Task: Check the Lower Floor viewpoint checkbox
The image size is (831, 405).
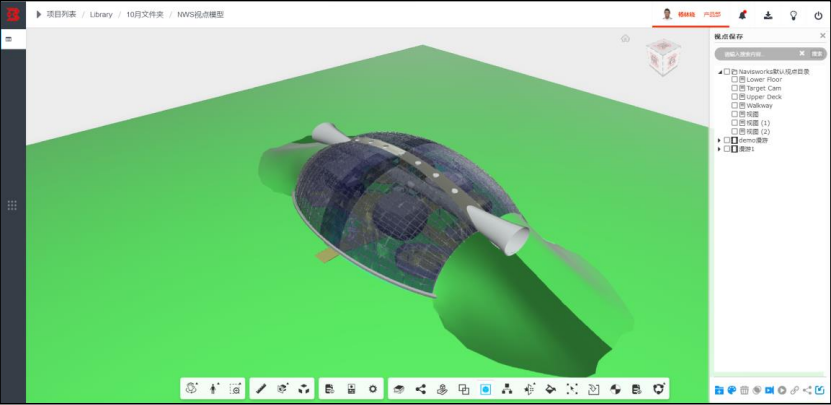Action: (x=735, y=80)
